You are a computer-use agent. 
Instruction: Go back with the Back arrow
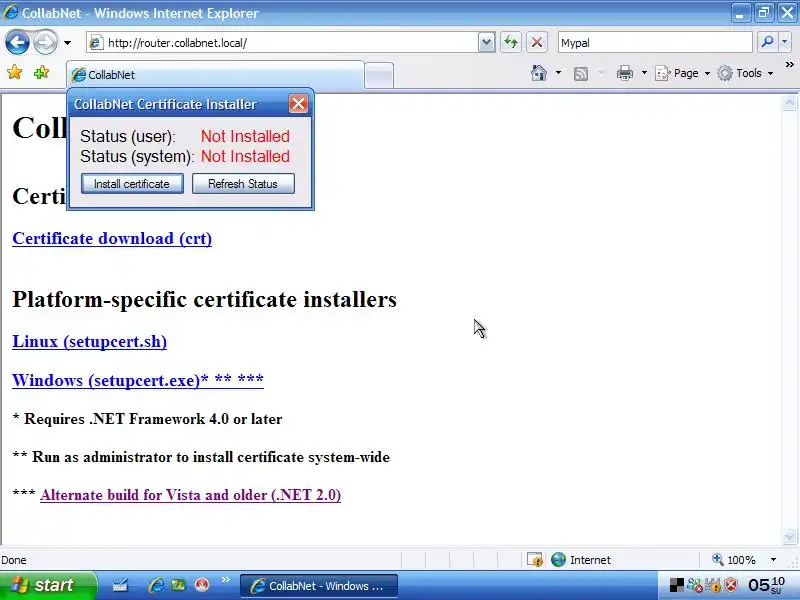click(x=17, y=42)
